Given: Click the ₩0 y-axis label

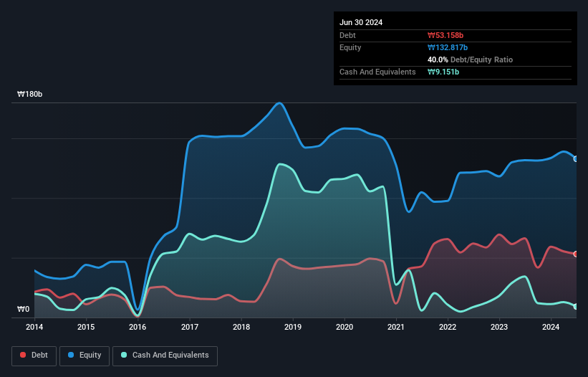Looking at the screenshot, I should 23,309.
